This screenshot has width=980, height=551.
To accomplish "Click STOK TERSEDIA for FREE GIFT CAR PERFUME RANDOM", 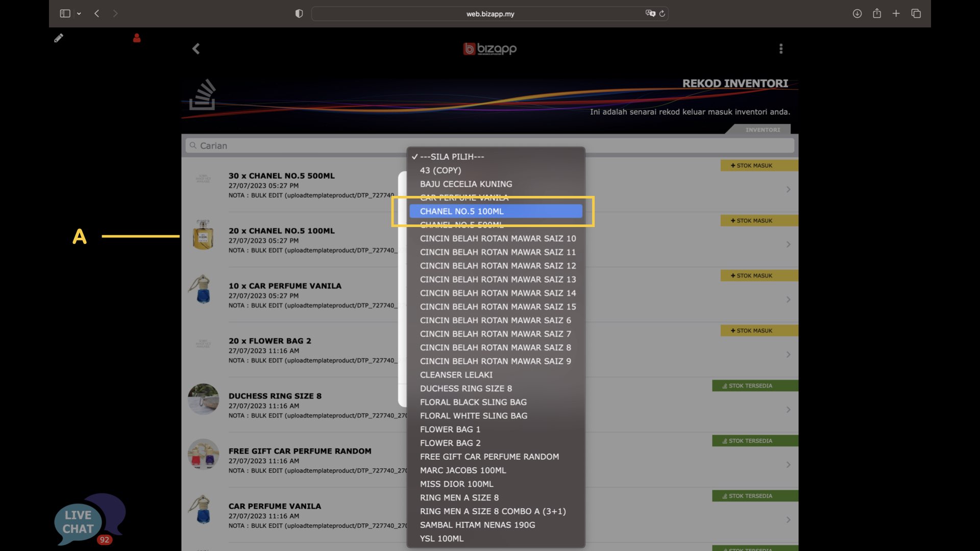I will [x=755, y=441].
